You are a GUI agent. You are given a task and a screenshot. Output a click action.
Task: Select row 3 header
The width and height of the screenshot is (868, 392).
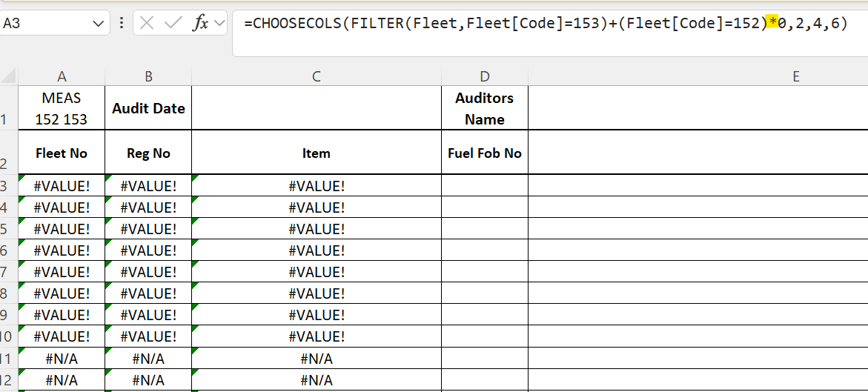[x=9, y=185]
